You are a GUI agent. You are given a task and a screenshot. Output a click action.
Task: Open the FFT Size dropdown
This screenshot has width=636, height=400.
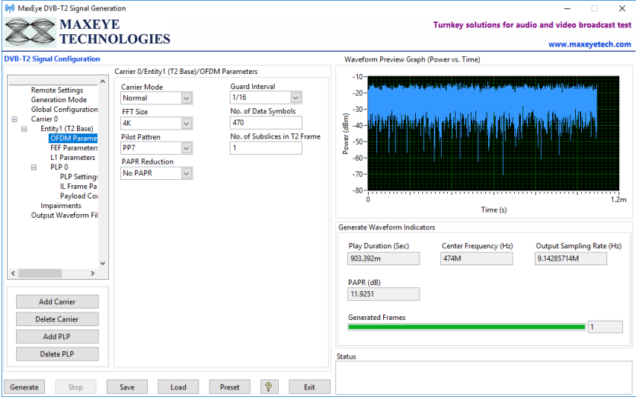[186, 123]
